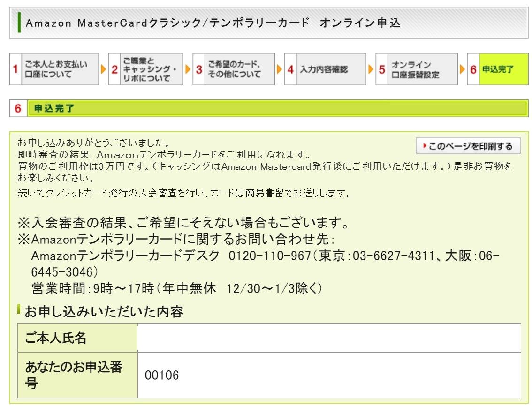The width and height of the screenshot is (532, 414).
Task: Click the section heading 申込完了 in the green bar
Action: tap(54, 108)
